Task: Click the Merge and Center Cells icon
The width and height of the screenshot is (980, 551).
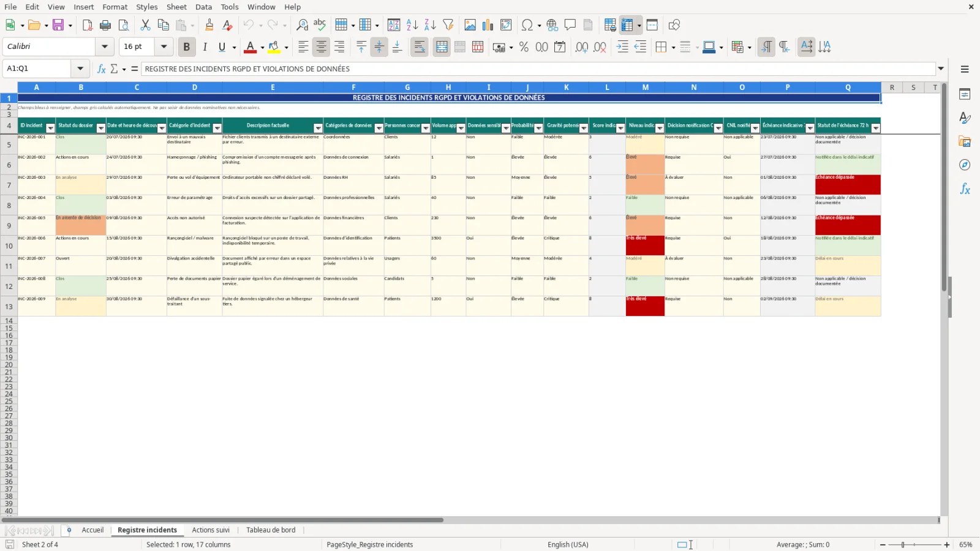Action: coord(442,47)
